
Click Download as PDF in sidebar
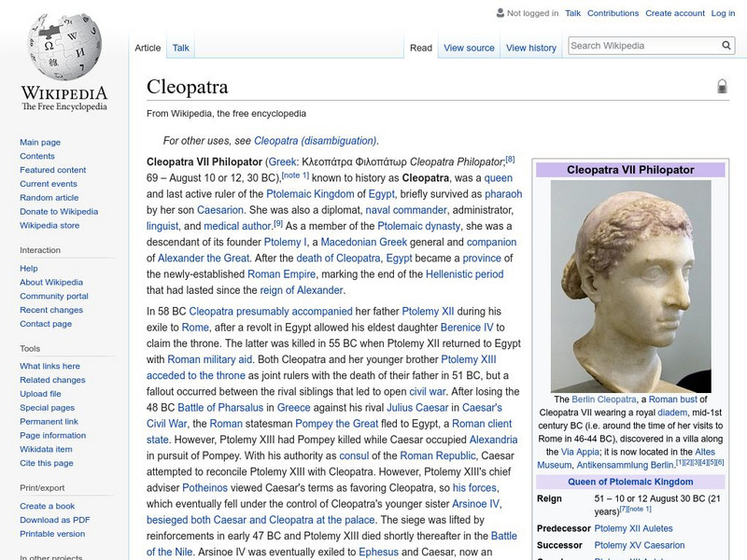pyautogui.click(x=55, y=520)
